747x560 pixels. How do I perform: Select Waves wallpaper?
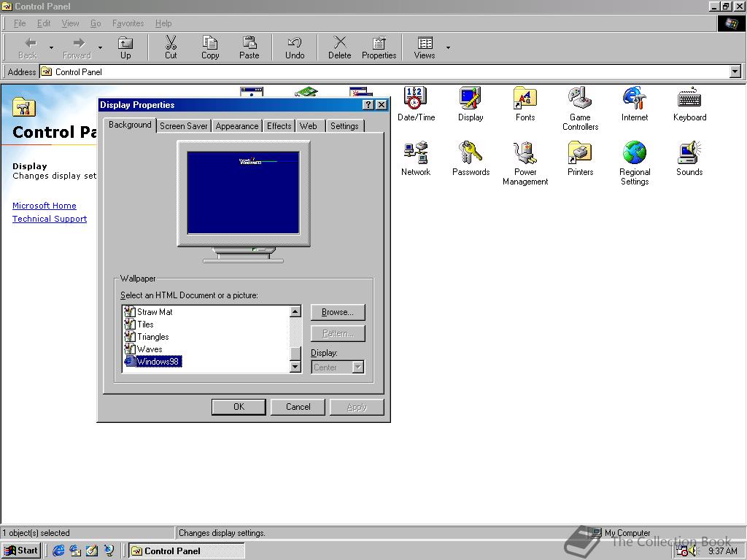coord(150,349)
